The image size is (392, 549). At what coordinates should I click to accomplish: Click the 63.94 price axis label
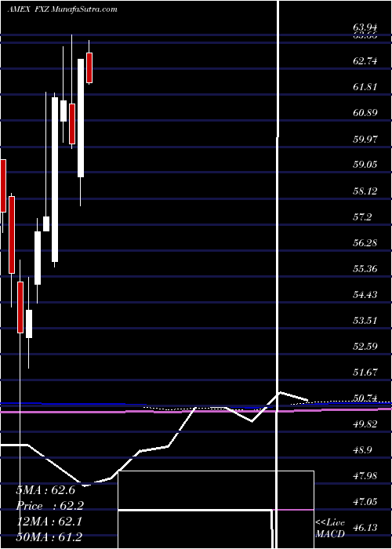[365, 27]
